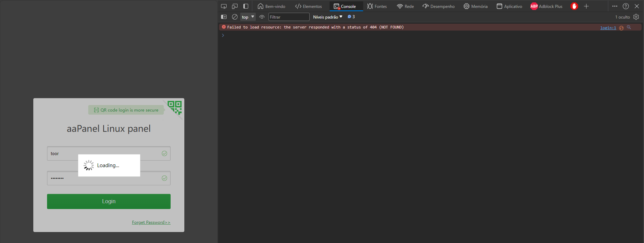Toggle the DevTools dock side panel icon
Screen dimensions: 644x243
pos(246,6)
